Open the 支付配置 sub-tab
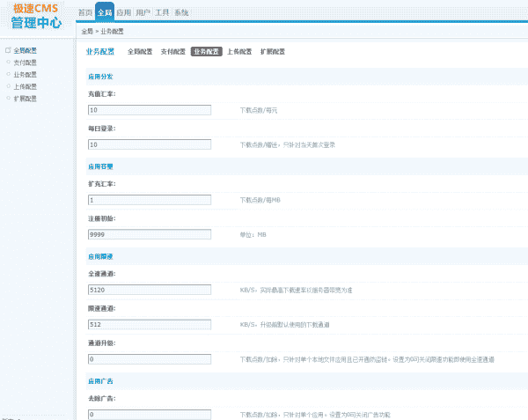 pyautogui.click(x=172, y=52)
